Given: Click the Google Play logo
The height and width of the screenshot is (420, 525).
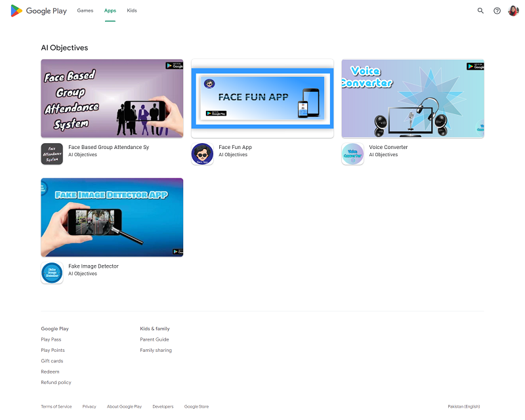Looking at the screenshot, I should click(x=39, y=10).
